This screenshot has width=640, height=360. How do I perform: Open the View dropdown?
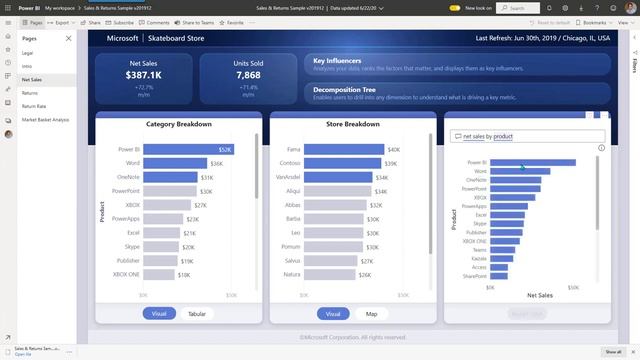tap(626, 23)
